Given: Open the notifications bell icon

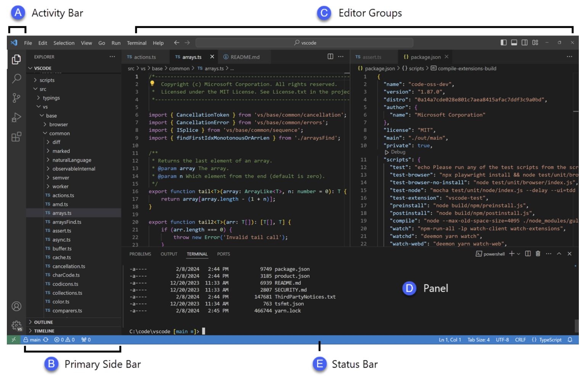Looking at the screenshot, I should pos(570,339).
